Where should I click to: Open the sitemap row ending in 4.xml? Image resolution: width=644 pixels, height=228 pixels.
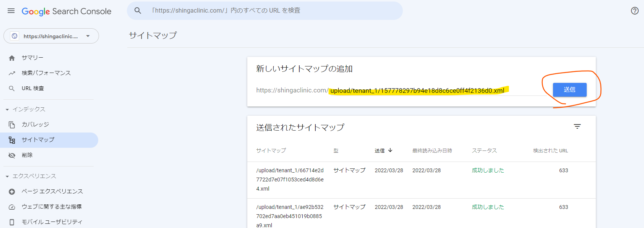click(290, 179)
